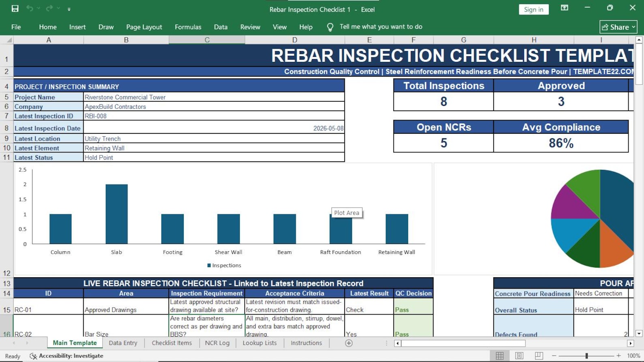Click the Retaining Wall chart bar
The height and width of the screenshot is (362, 644).
pos(397,229)
